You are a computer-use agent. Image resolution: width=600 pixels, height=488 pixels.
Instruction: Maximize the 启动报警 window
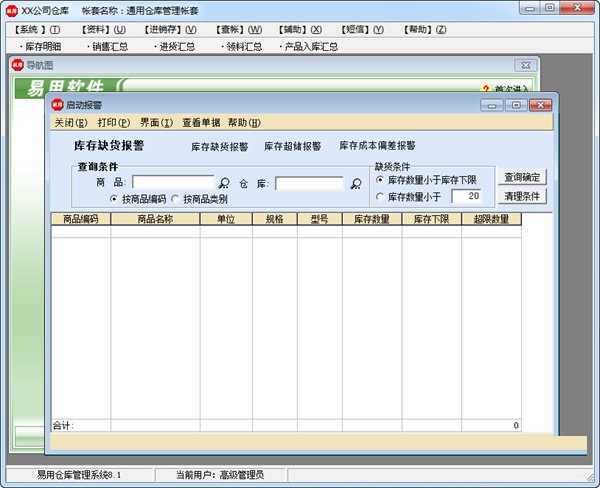(x=516, y=105)
